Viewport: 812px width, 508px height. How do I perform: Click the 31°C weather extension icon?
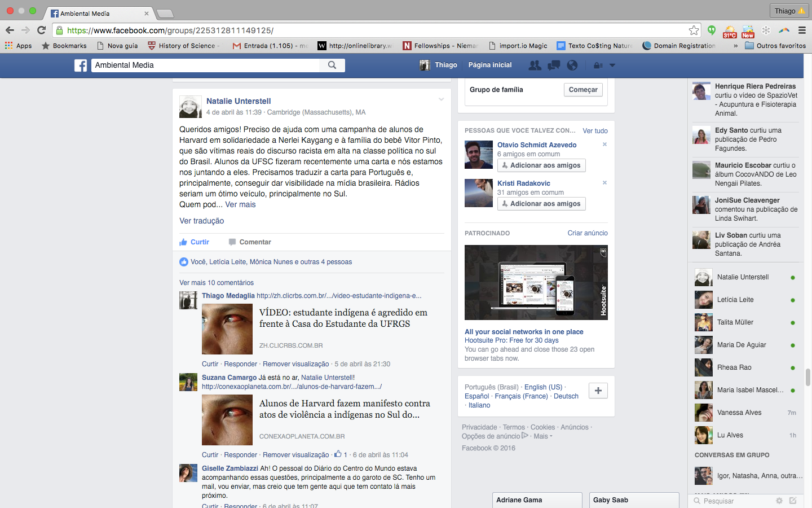[730, 31]
